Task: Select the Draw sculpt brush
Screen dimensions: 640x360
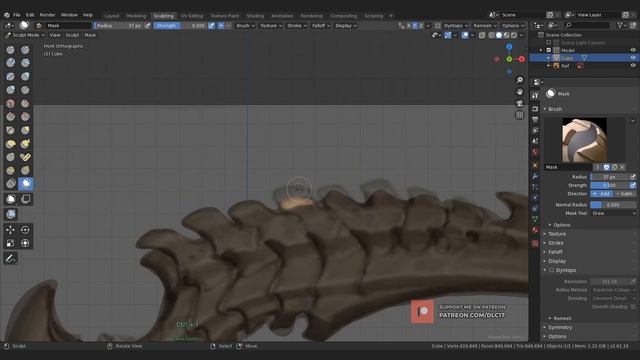Action: (x=11, y=50)
